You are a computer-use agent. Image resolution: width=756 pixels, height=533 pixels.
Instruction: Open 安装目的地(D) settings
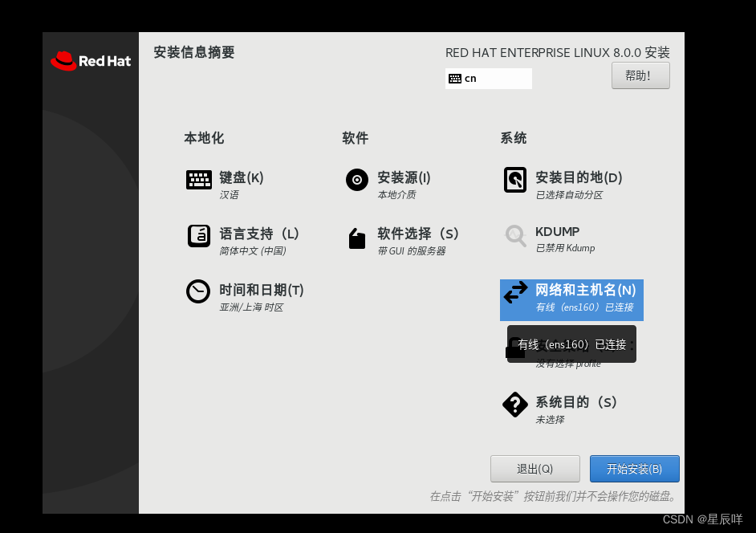pos(579,177)
